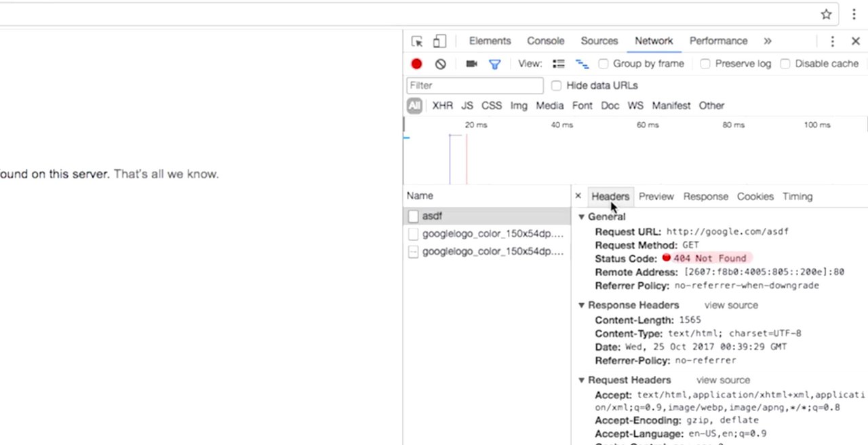
Task: Select the asdf request row
Action: (487, 216)
